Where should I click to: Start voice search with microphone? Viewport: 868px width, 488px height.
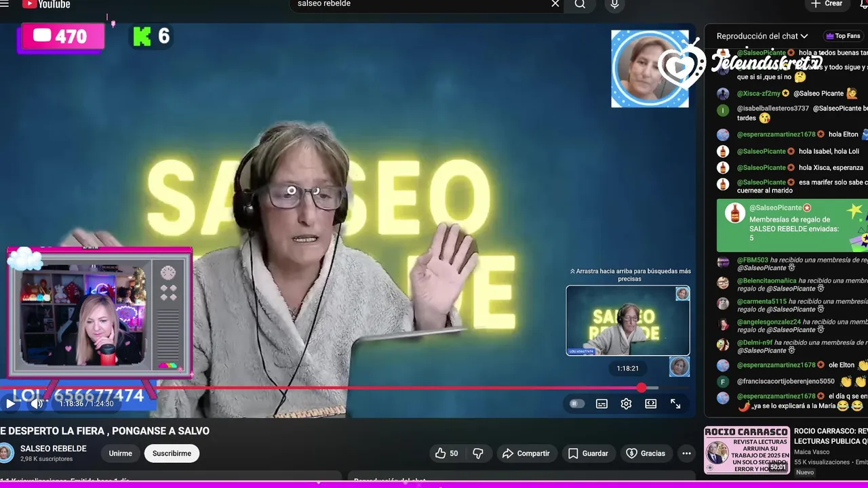point(614,4)
